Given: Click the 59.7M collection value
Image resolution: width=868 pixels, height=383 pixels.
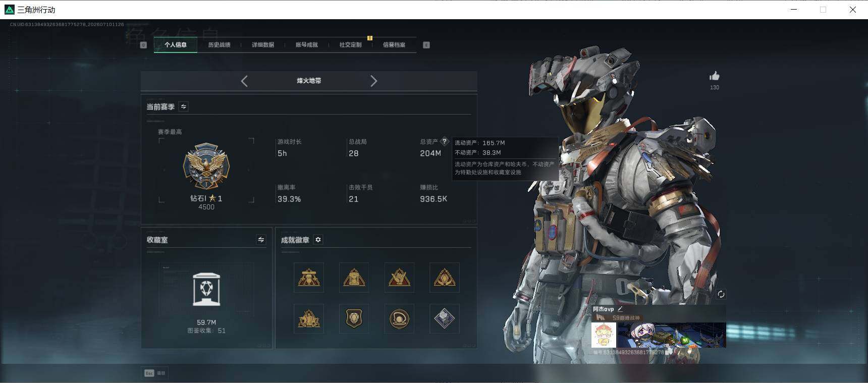Looking at the screenshot, I should click(x=206, y=322).
